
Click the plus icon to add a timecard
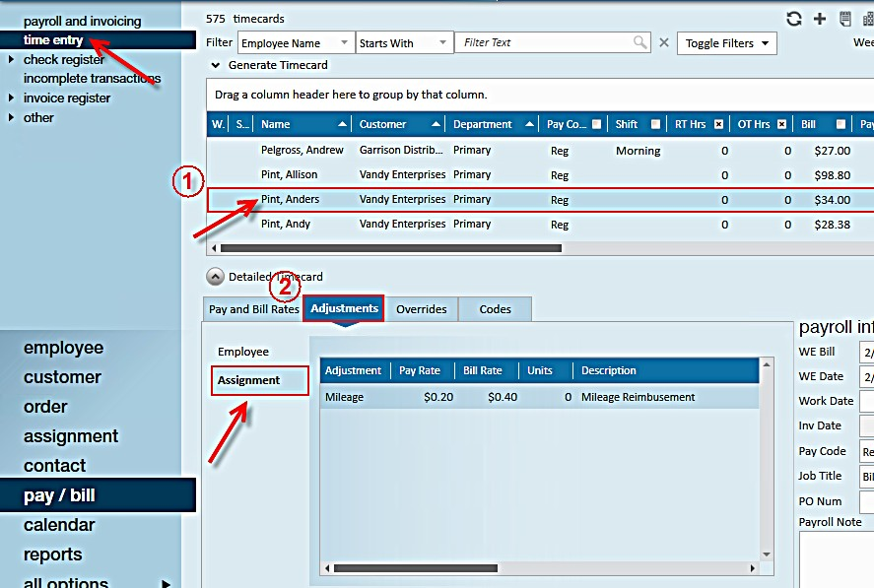(x=820, y=19)
